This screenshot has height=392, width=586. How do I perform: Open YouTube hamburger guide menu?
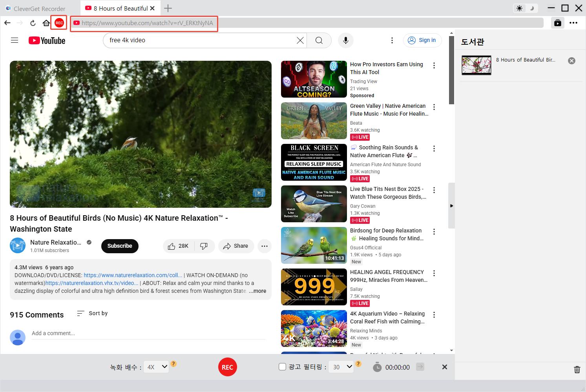pyautogui.click(x=15, y=40)
